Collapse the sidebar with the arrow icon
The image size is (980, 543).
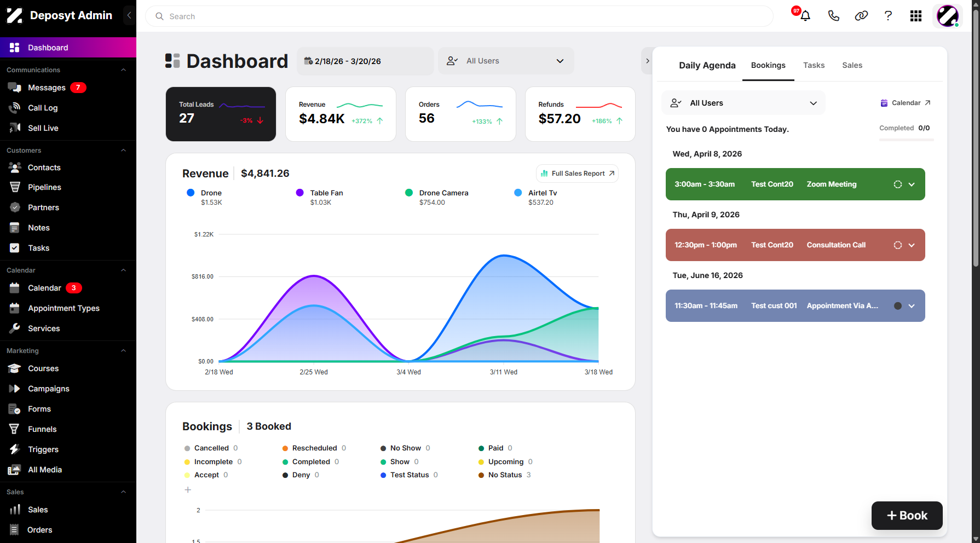[129, 15]
